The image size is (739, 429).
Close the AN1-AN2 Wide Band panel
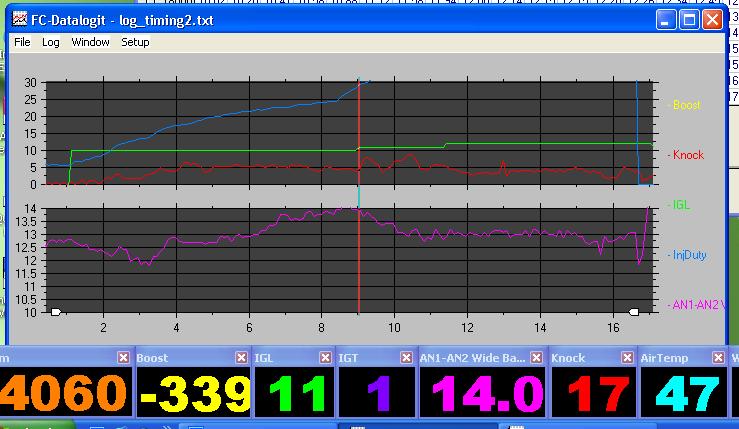[x=538, y=357]
